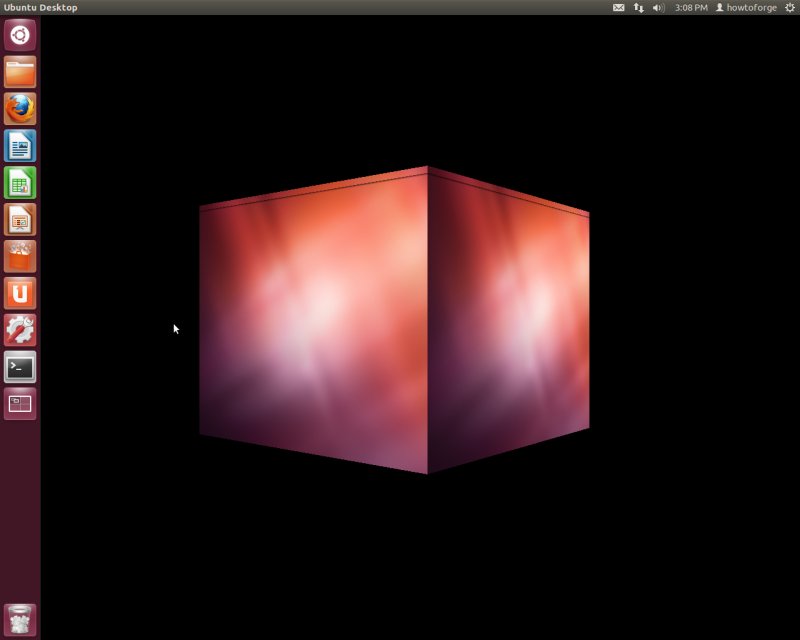The image size is (800, 640).
Task: Open the clock showing 3:08 PM
Action: (x=691, y=8)
